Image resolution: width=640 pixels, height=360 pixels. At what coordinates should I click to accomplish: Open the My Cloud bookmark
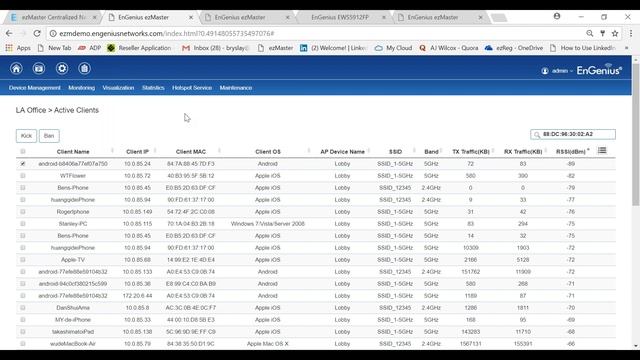pyautogui.click(x=393, y=48)
